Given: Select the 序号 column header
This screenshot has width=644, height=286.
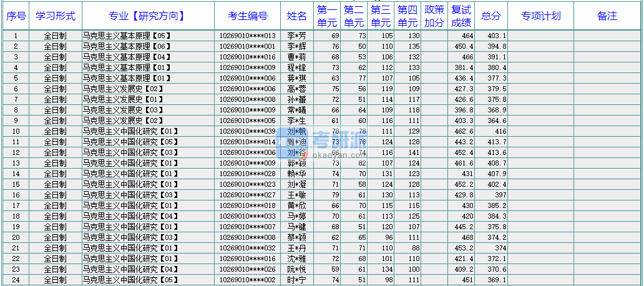Looking at the screenshot, I should tap(16, 16).
